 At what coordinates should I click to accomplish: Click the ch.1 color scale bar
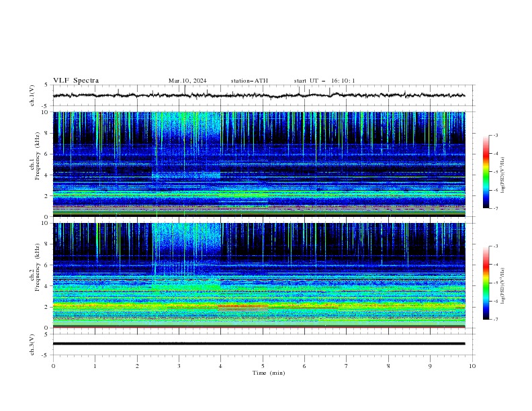tap(486, 172)
